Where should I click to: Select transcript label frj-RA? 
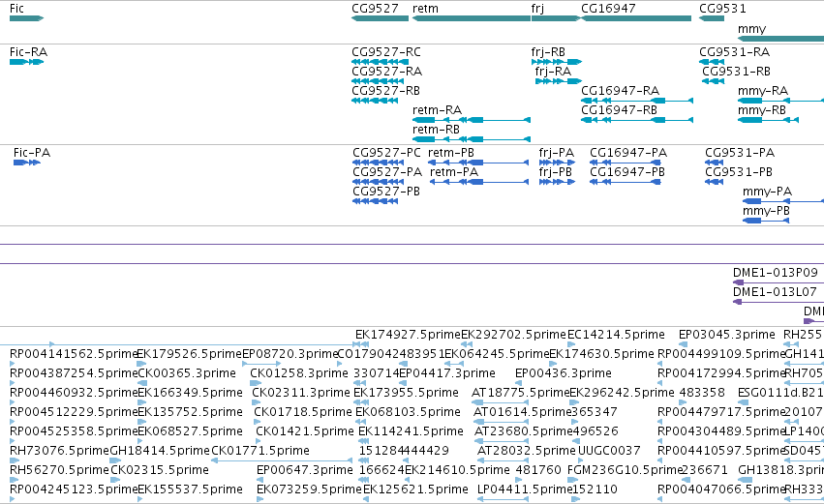click(553, 72)
